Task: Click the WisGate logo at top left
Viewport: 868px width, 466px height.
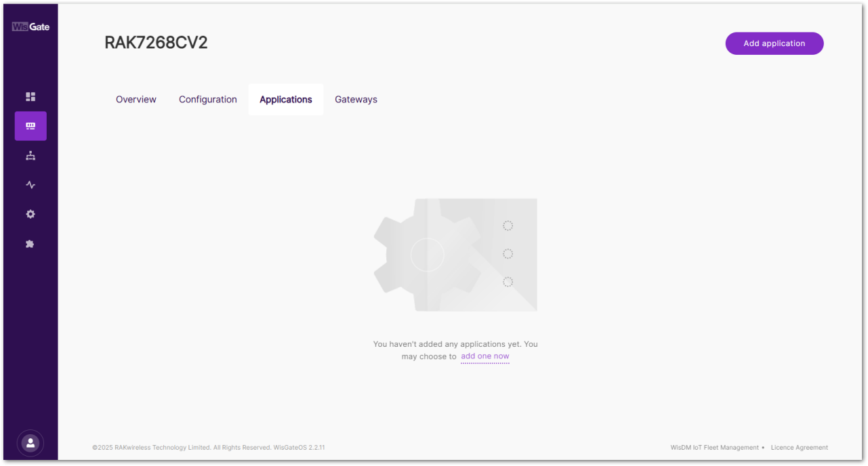Action: coord(30,26)
